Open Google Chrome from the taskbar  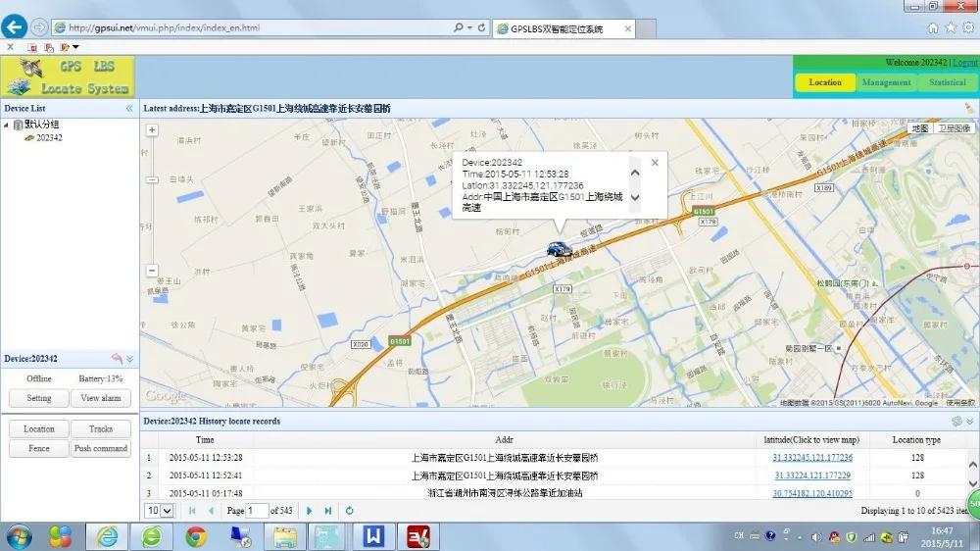[x=196, y=536]
